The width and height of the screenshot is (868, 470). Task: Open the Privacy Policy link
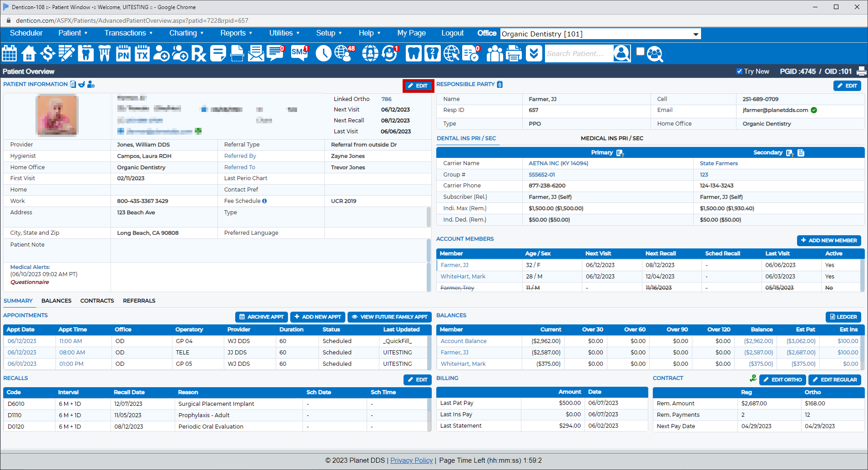pos(411,460)
